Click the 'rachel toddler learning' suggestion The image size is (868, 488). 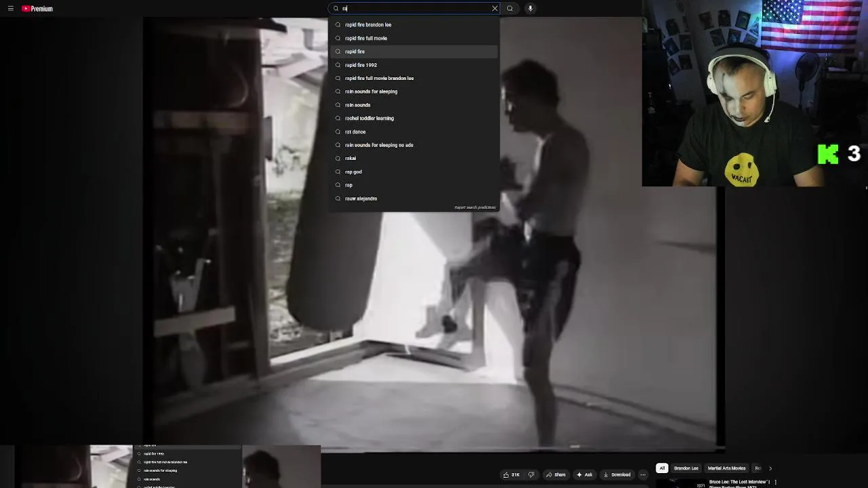pyautogui.click(x=414, y=118)
